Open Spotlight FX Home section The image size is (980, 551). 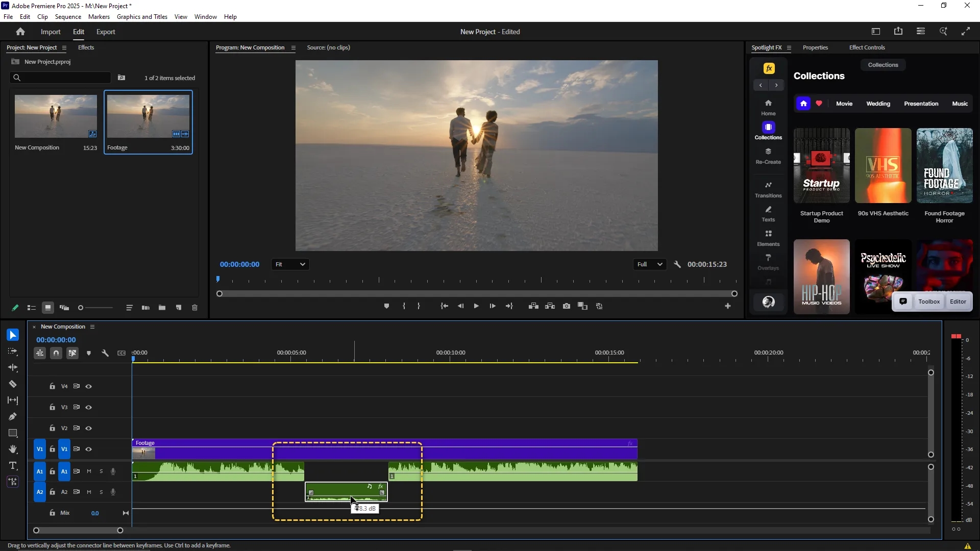[x=768, y=108]
